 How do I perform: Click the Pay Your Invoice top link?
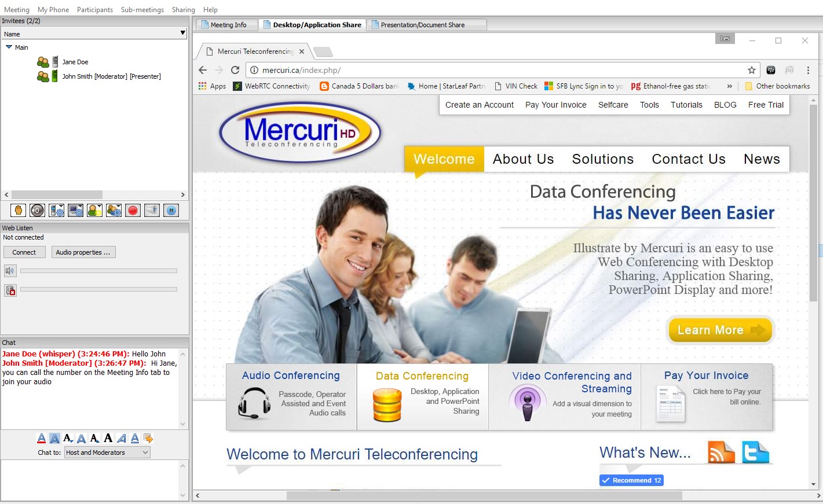point(556,105)
